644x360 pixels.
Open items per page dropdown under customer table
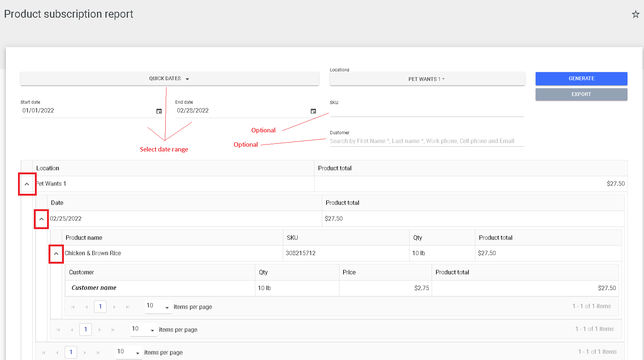[x=167, y=307]
